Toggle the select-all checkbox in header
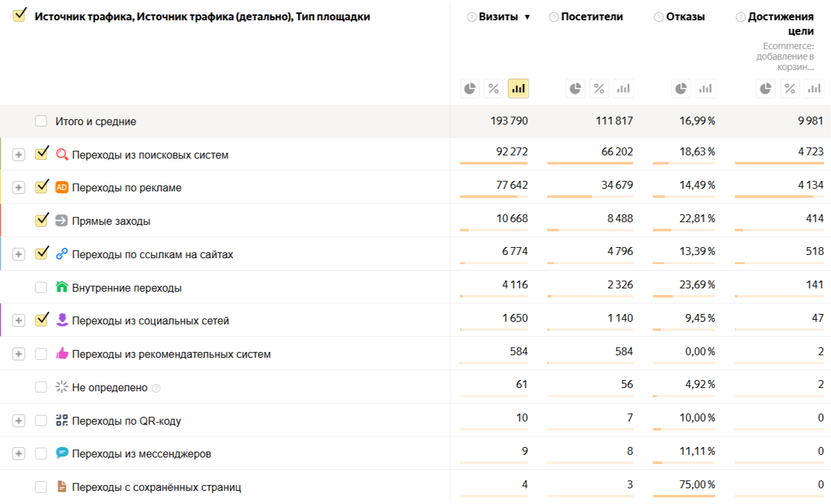 [19, 16]
